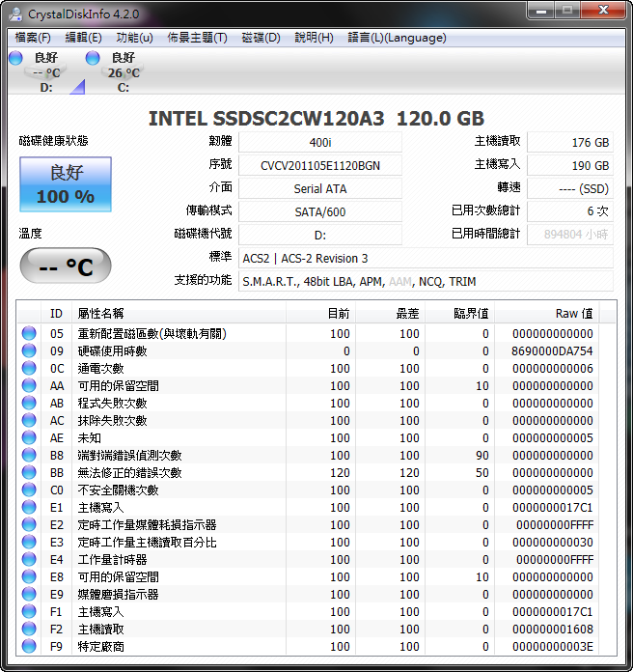Click status orb for attribute 05 row
633x672 pixels.
coord(29,334)
